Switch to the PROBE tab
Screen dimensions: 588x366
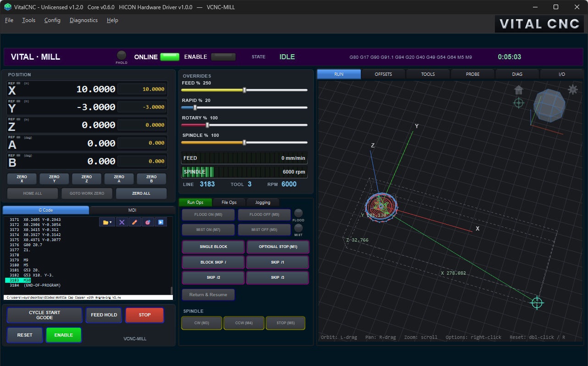[x=472, y=74]
